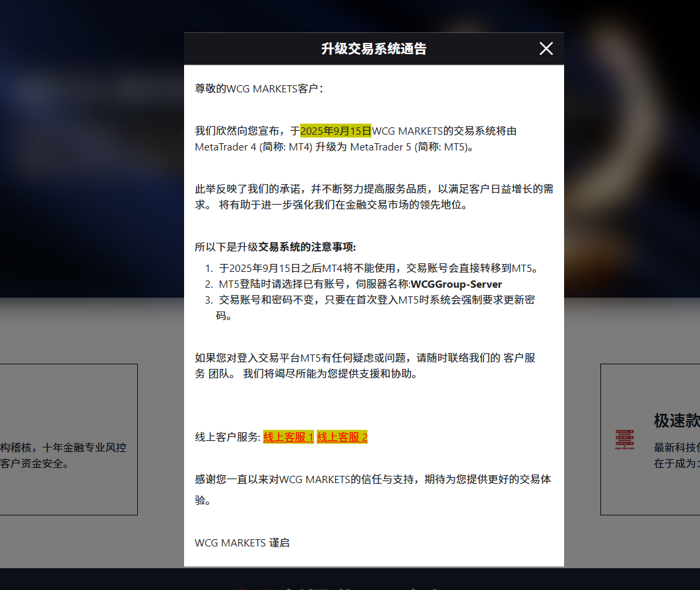
Task: Open the 线上客服 2 support link
Action: [x=342, y=437]
